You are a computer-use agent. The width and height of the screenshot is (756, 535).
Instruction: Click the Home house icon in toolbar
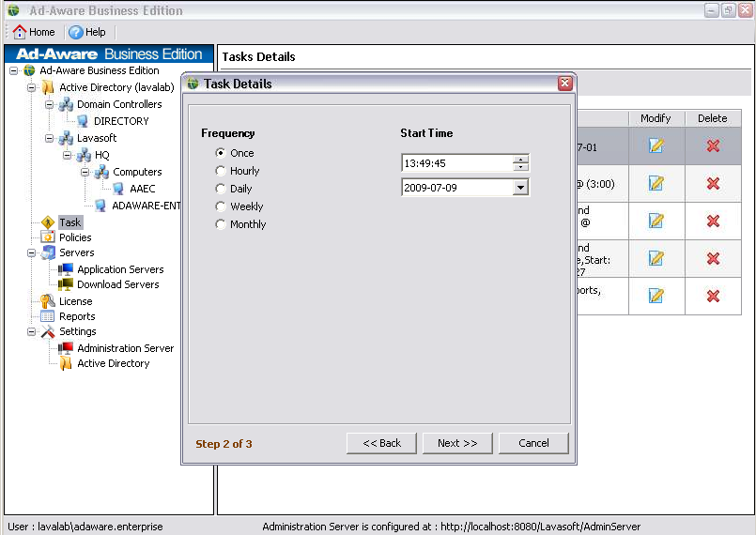[x=20, y=32]
